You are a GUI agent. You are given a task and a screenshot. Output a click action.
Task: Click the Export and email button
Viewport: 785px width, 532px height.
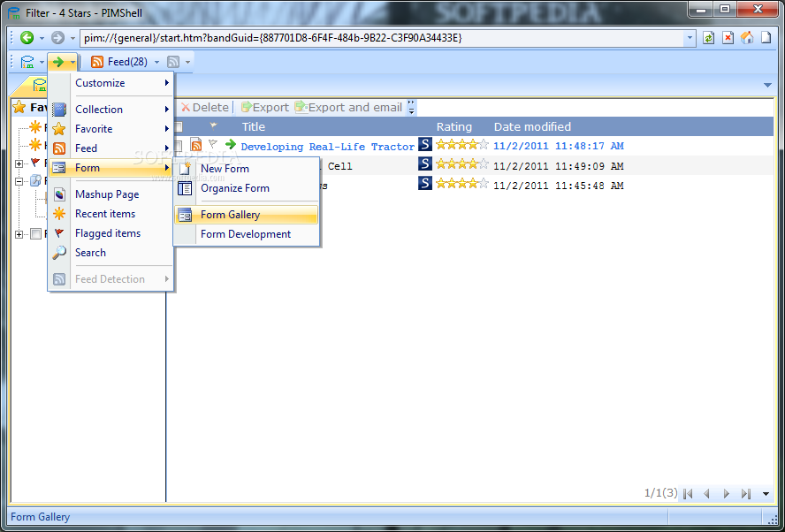point(349,107)
